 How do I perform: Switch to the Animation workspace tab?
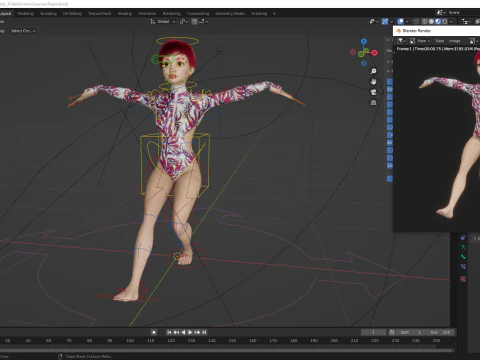click(147, 13)
